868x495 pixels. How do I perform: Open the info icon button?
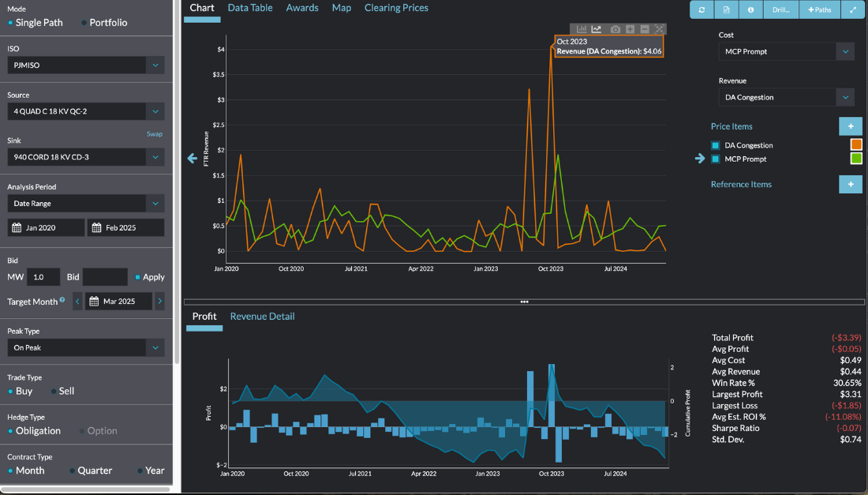tap(750, 9)
